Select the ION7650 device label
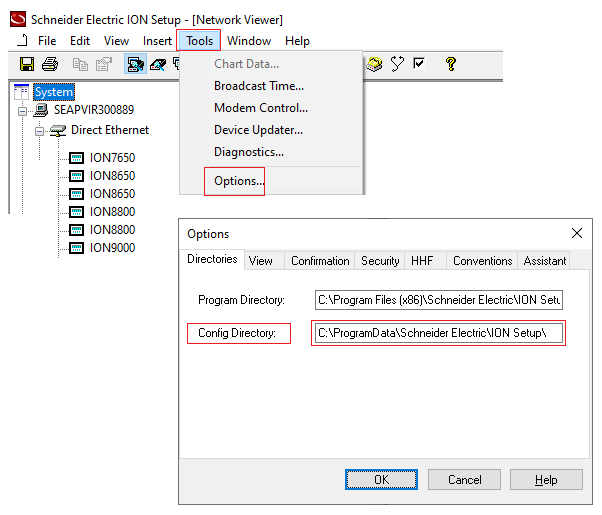Image resolution: width=602 pixels, height=515 pixels. click(x=112, y=158)
